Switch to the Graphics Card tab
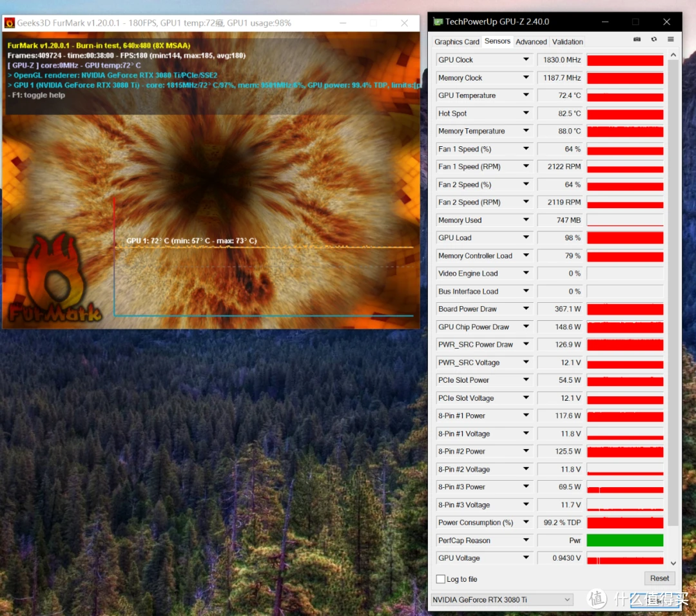This screenshot has height=616, width=696. [x=457, y=42]
